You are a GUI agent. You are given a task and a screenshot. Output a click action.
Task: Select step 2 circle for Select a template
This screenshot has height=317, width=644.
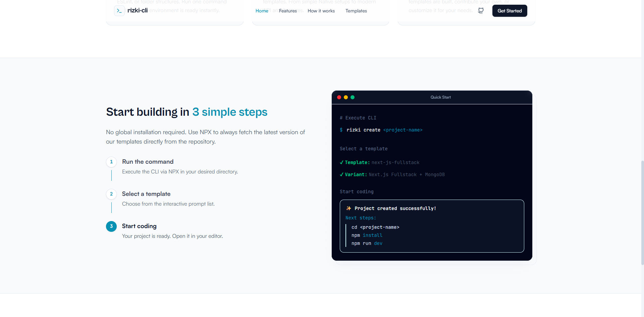coord(111,194)
